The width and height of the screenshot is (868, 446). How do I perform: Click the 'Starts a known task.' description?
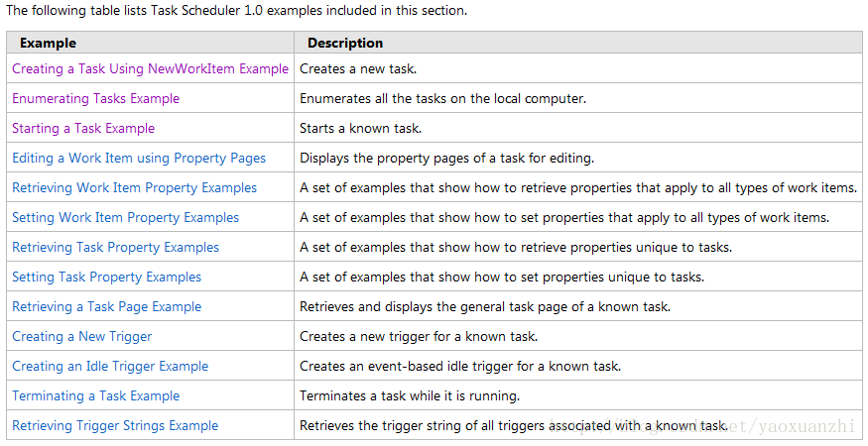(360, 129)
